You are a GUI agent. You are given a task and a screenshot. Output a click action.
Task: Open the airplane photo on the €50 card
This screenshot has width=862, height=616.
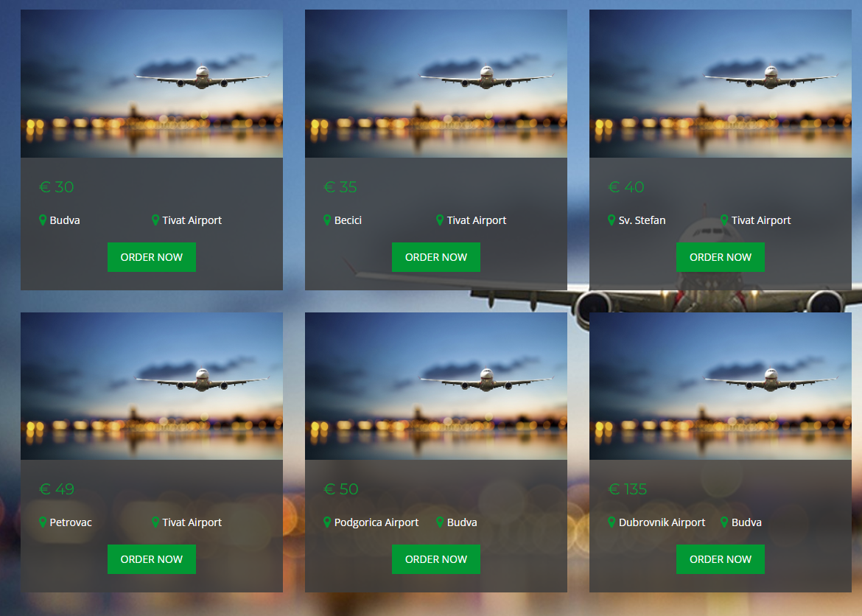[436, 386]
